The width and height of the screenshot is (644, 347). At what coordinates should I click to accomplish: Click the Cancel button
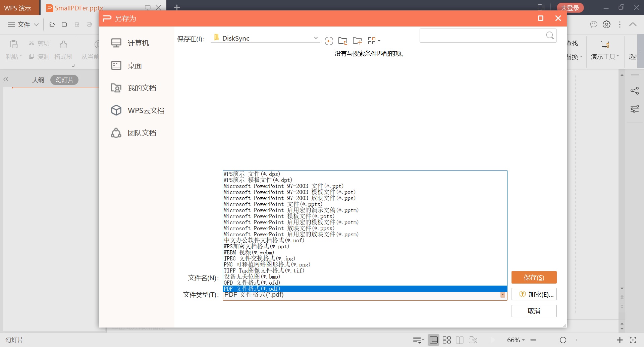click(534, 311)
